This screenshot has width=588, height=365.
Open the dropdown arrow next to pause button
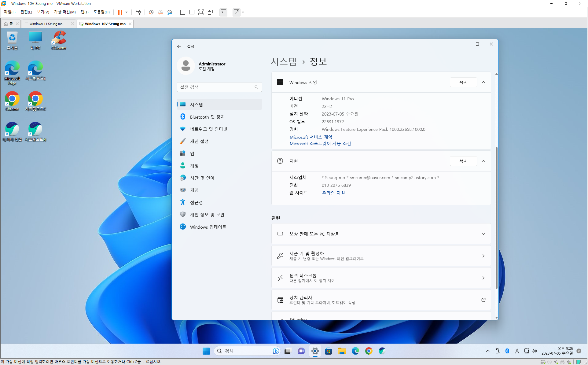click(127, 12)
